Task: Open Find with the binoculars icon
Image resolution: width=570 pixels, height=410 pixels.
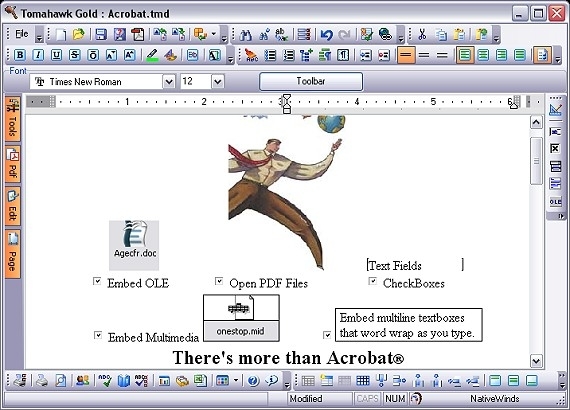Action: (246, 35)
